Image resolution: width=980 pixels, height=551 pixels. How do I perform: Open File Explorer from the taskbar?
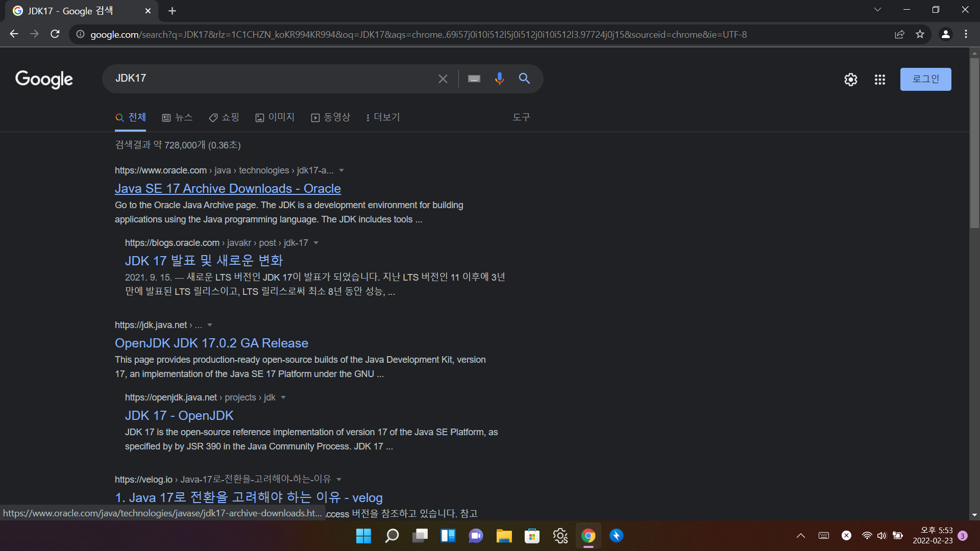point(504,536)
